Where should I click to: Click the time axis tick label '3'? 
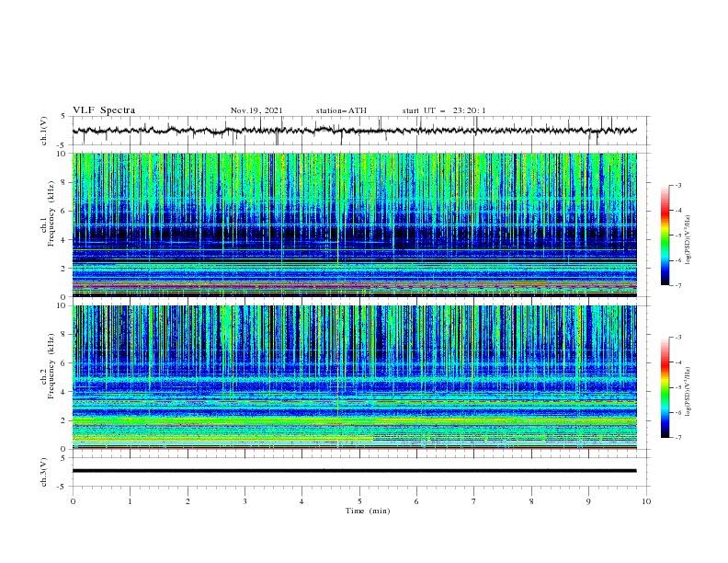point(245,501)
